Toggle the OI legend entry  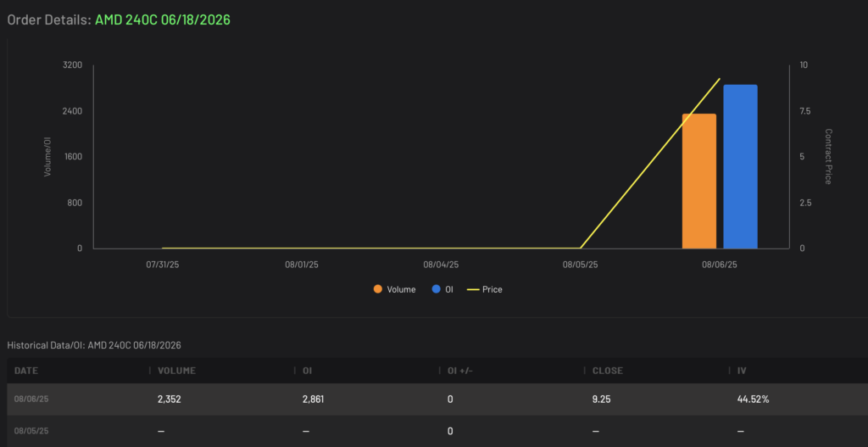(x=442, y=289)
